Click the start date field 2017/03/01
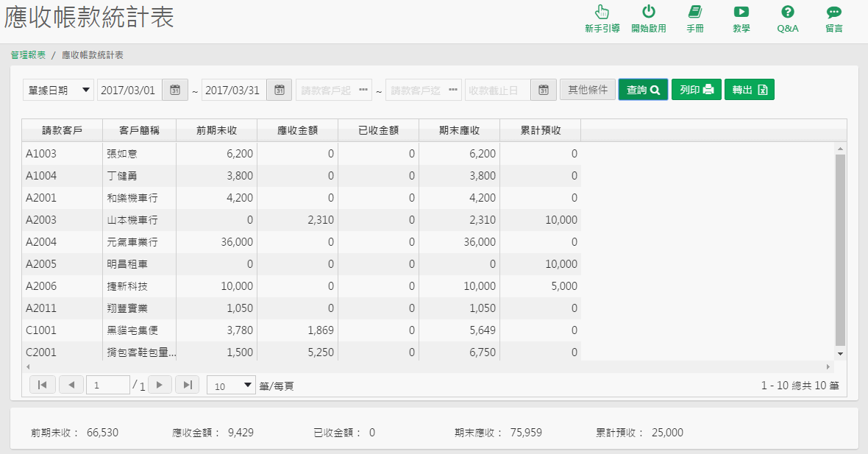Image resolution: width=868 pixels, height=454 pixels. click(129, 90)
